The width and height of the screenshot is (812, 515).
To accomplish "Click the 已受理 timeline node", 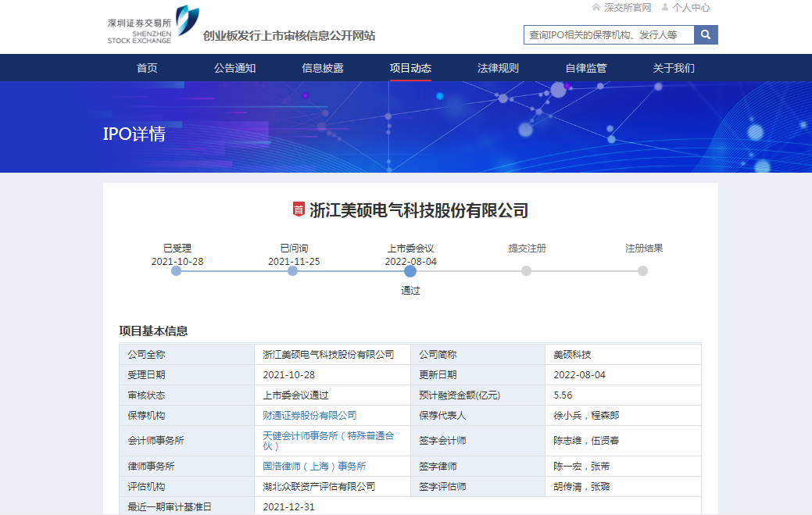I will pyautogui.click(x=177, y=270).
